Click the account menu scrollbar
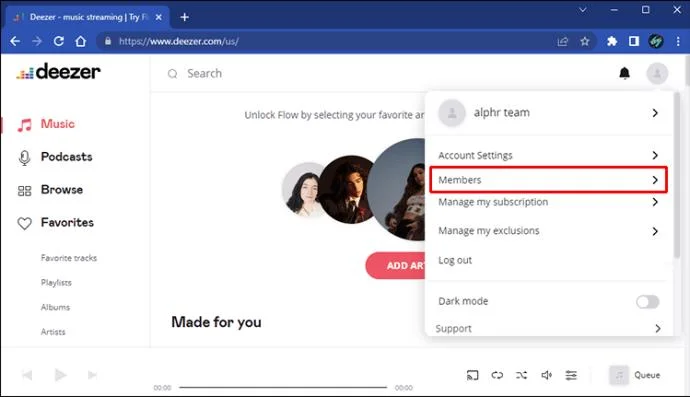Image resolution: width=690 pixels, height=397 pixels. point(676,176)
